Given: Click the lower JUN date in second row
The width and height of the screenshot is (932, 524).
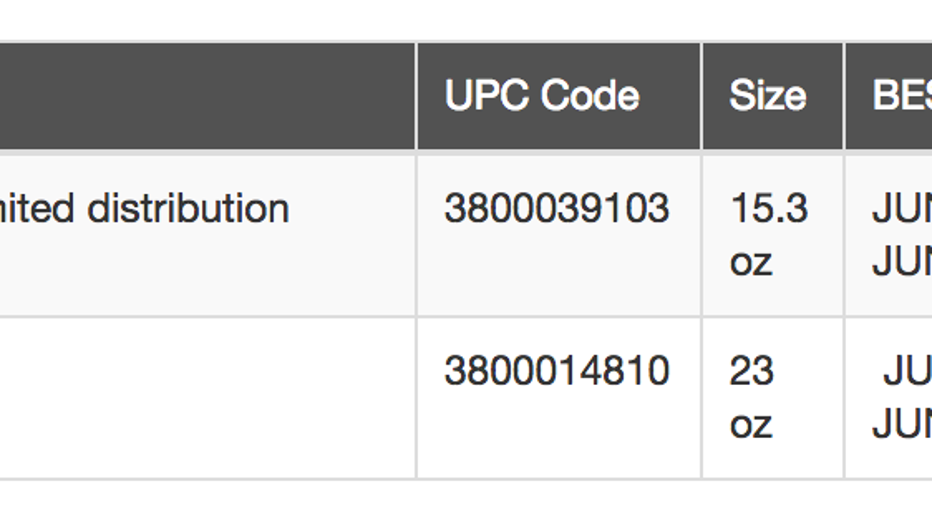Looking at the screenshot, I should [901, 424].
